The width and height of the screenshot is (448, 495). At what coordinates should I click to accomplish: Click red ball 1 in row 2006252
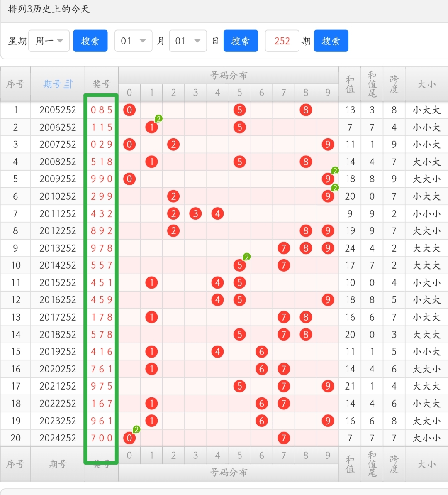click(x=151, y=127)
